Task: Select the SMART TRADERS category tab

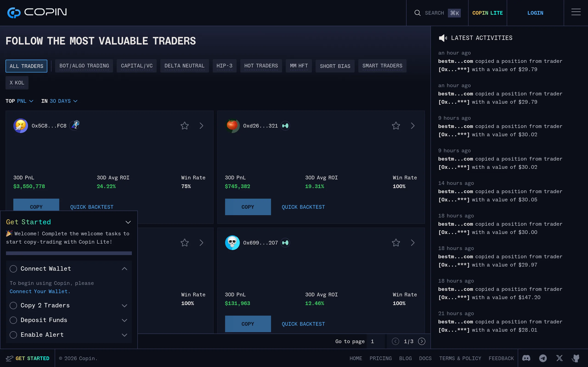Action: point(382,66)
